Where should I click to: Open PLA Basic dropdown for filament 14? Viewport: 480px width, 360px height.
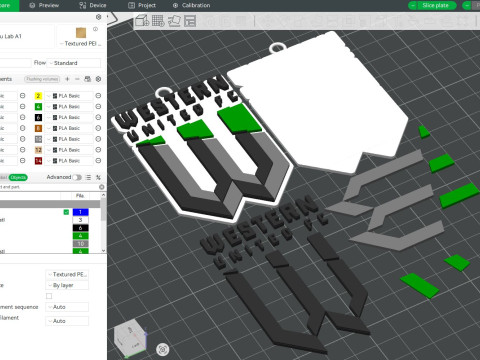[x=68, y=161]
